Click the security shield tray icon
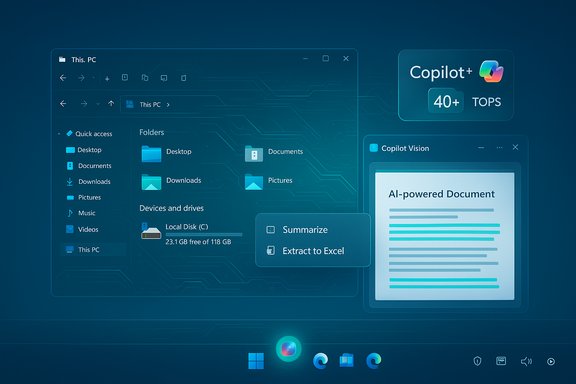The width and height of the screenshot is (576, 384). pos(477,361)
